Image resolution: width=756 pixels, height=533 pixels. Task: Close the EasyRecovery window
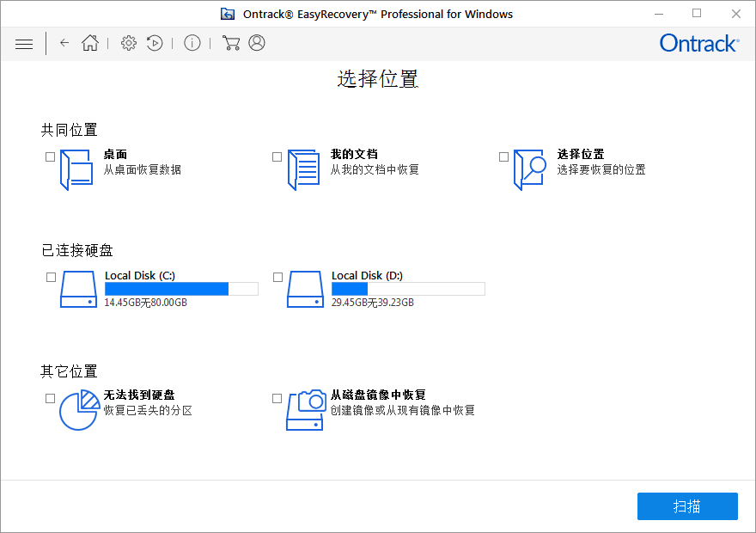735,14
